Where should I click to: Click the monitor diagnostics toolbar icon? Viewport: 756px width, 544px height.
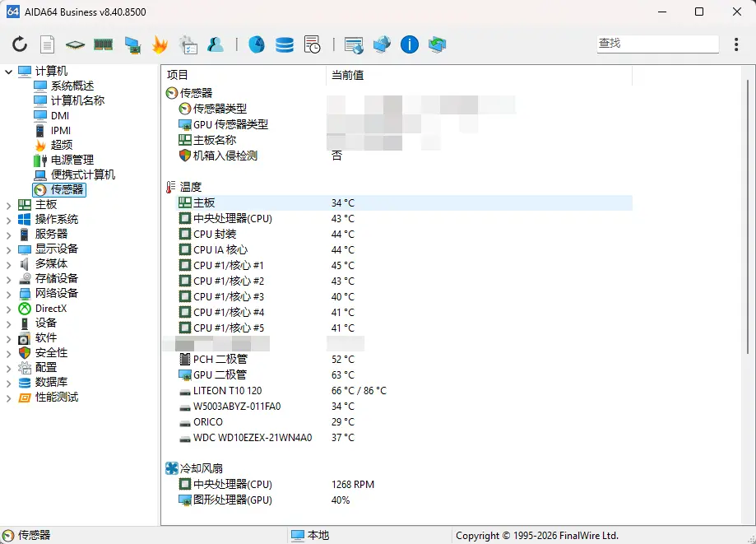click(x=132, y=44)
